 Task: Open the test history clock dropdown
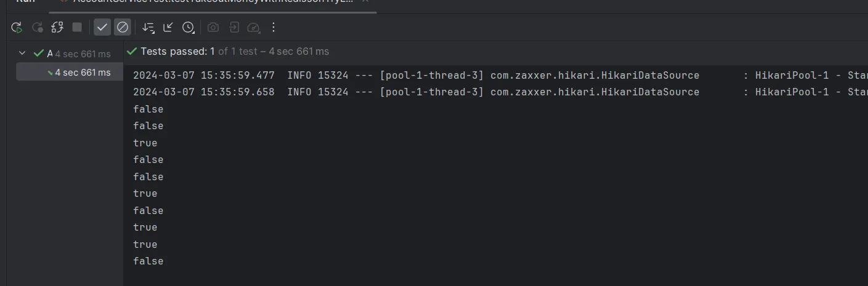(x=189, y=27)
